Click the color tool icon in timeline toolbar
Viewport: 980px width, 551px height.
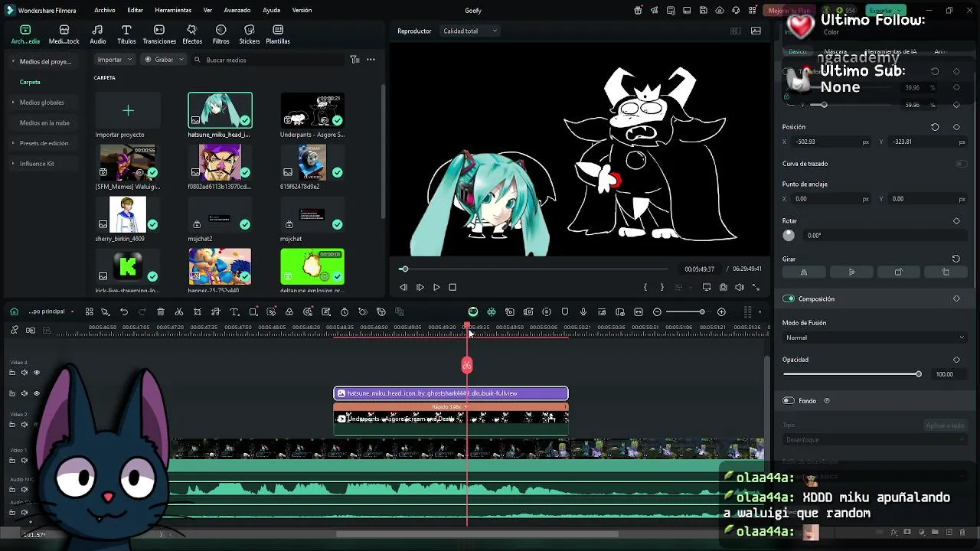[289, 311]
